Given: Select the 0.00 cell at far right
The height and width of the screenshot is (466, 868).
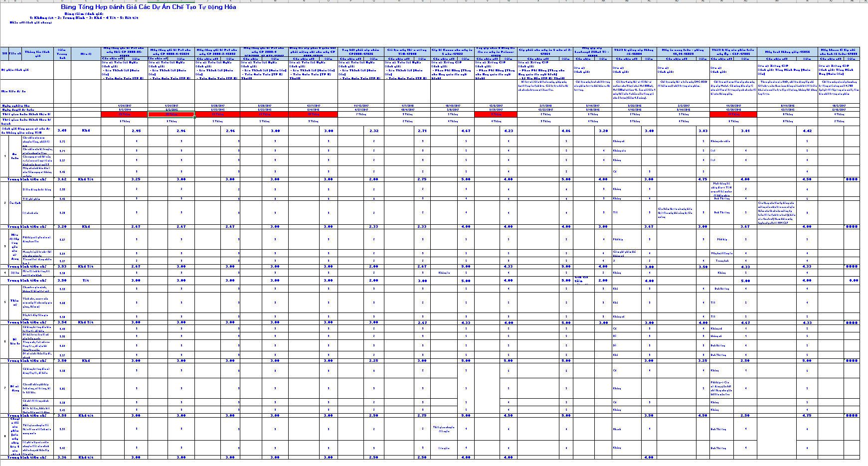Looking at the screenshot, I should point(853,280).
